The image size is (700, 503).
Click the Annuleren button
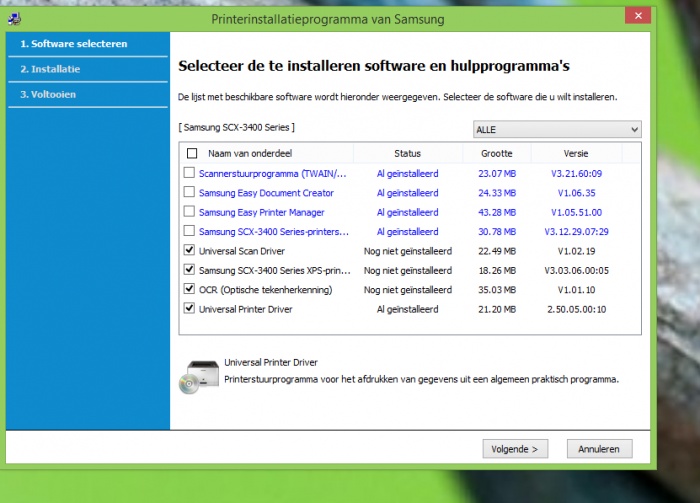tap(599, 449)
